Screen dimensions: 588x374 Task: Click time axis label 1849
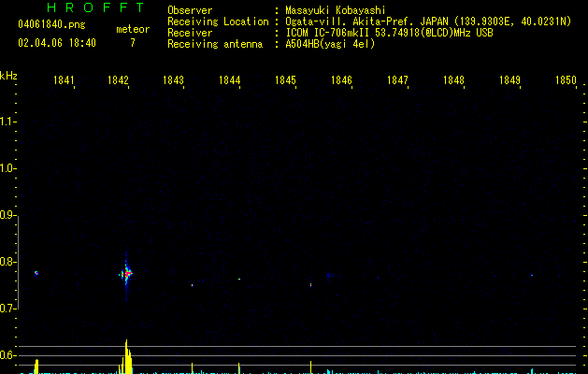tap(510, 80)
